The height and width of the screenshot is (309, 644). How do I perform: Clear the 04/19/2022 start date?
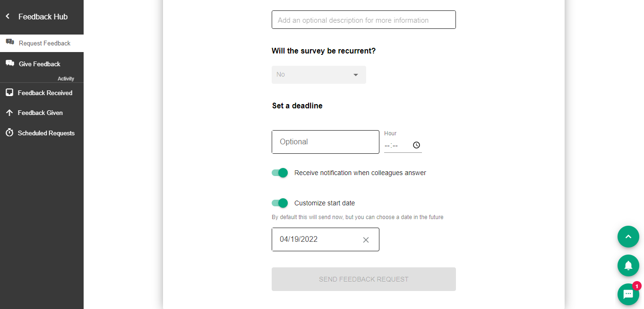tap(365, 240)
